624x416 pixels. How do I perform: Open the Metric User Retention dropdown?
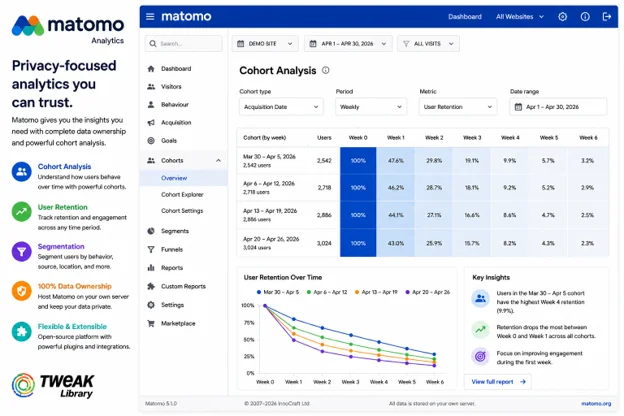pos(458,107)
